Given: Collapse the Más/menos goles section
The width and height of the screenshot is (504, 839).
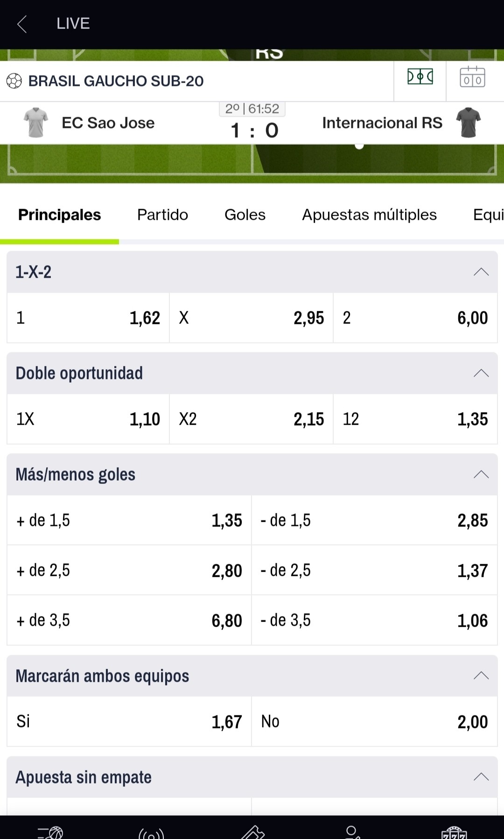Looking at the screenshot, I should coord(481,475).
